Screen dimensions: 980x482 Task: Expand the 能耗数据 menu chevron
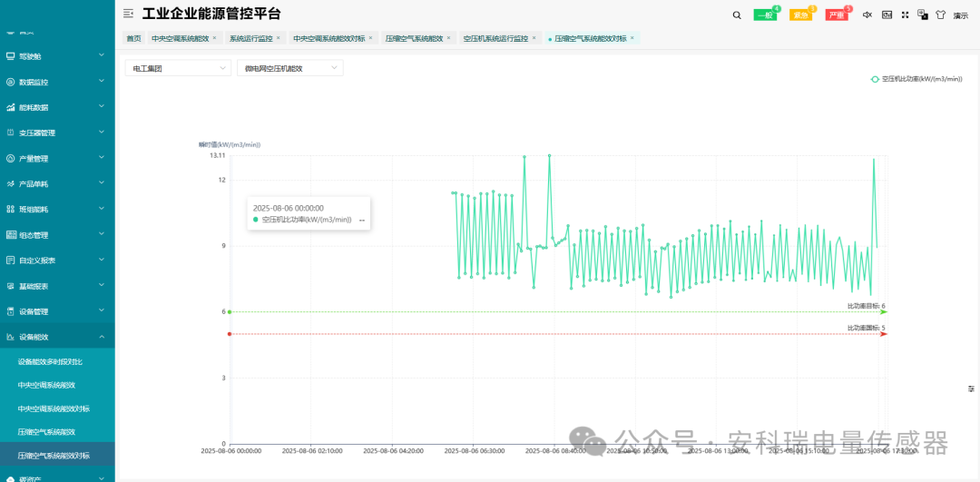point(102,107)
